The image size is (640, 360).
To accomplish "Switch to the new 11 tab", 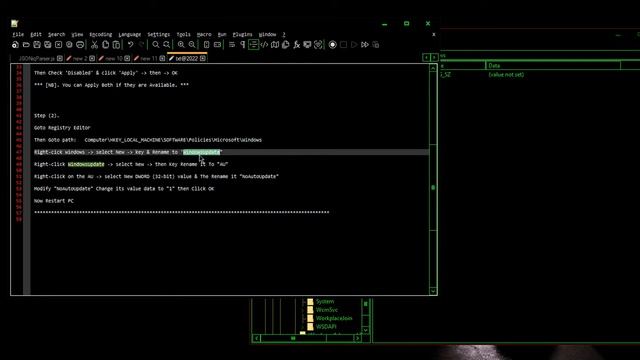I will pos(149,58).
